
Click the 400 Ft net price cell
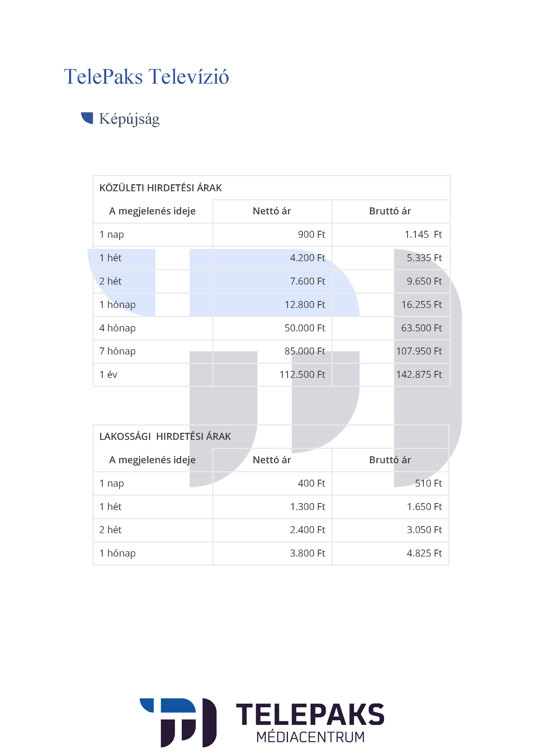tap(311, 483)
